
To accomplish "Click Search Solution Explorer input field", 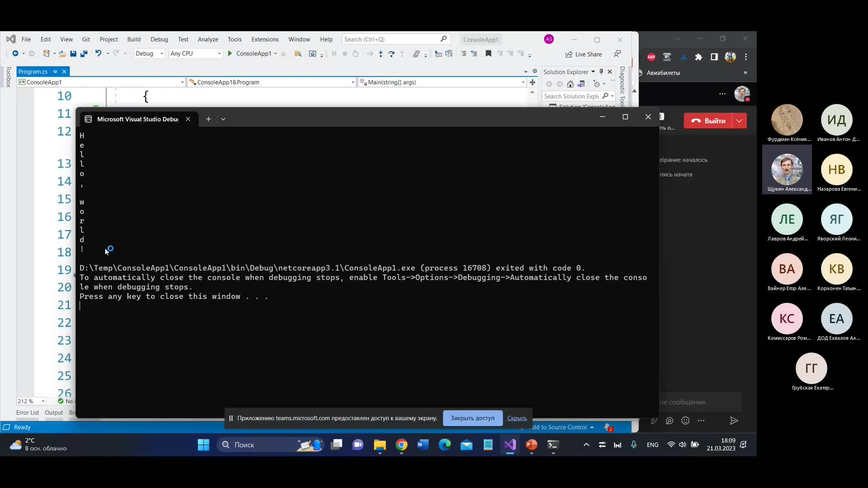I will coord(572,96).
